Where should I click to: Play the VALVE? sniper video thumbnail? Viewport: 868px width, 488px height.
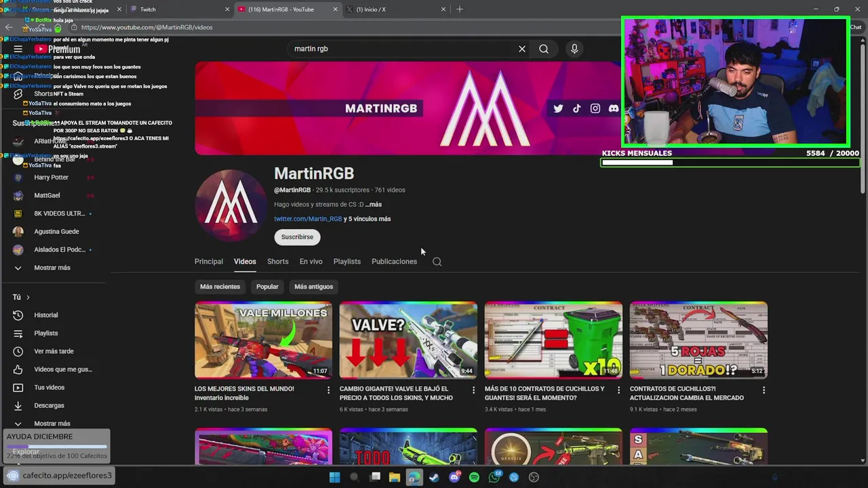408,340
